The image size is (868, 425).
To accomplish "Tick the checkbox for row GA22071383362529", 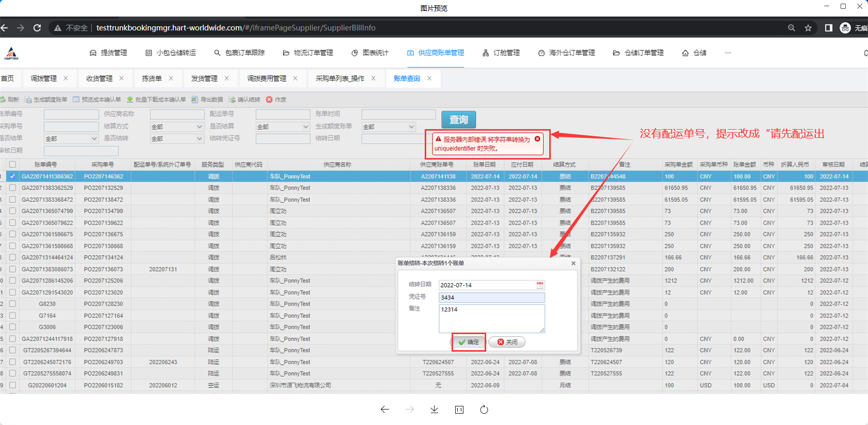I will click(x=12, y=188).
